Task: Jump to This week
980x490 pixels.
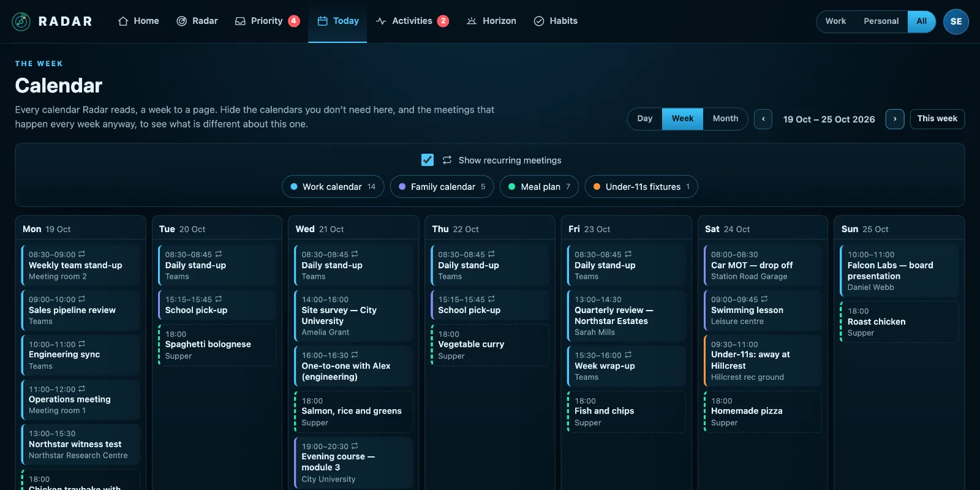Action: click(x=937, y=119)
